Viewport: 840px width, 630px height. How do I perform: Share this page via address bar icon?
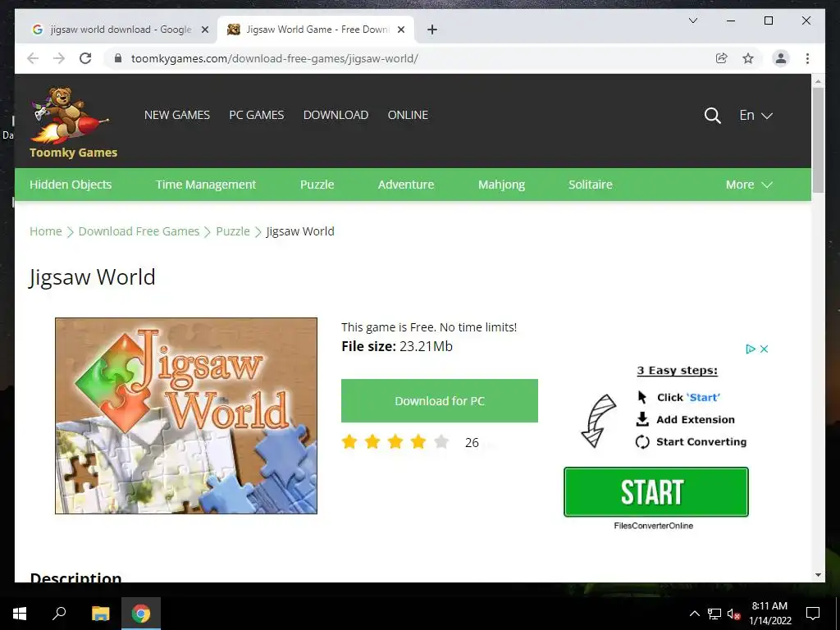pos(722,58)
